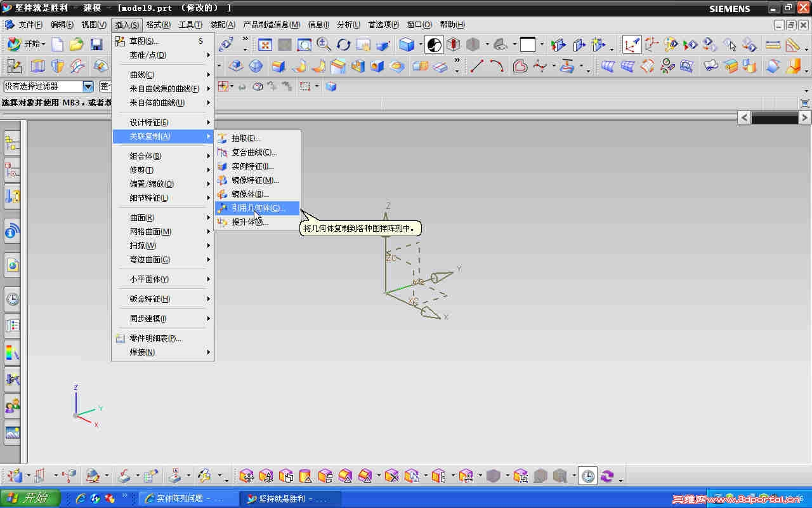Viewport: 812px width, 508px height.
Task: Click the Measure Angle icon
Action: (792, 44)
